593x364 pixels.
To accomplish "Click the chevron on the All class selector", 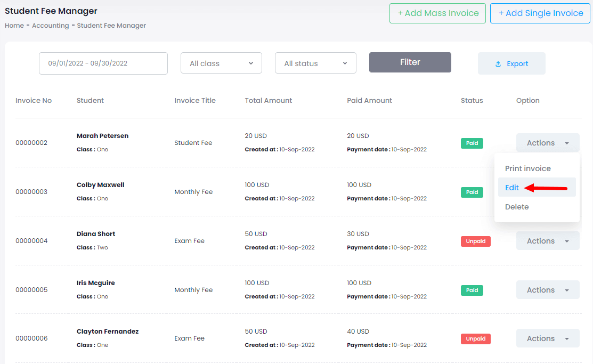I will 251,62.
